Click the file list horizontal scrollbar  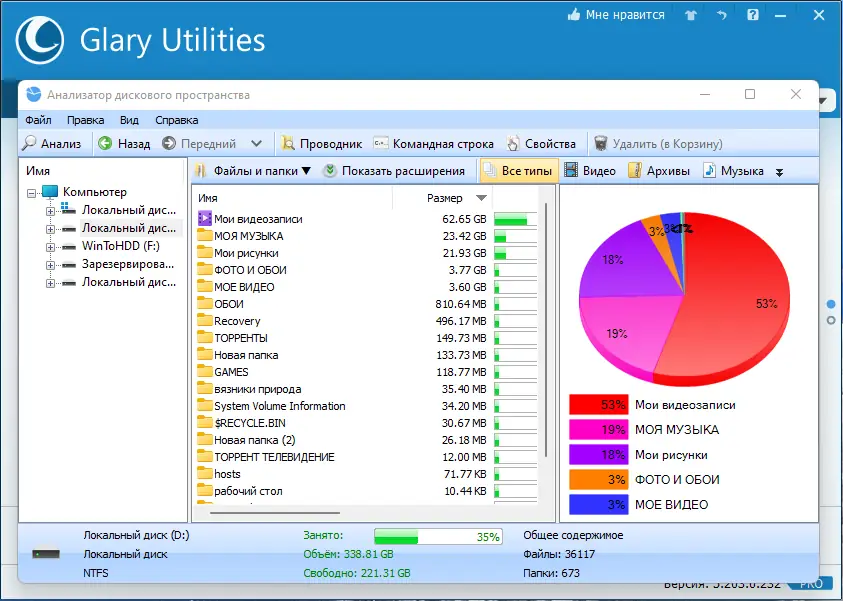[x=275, y=513]
